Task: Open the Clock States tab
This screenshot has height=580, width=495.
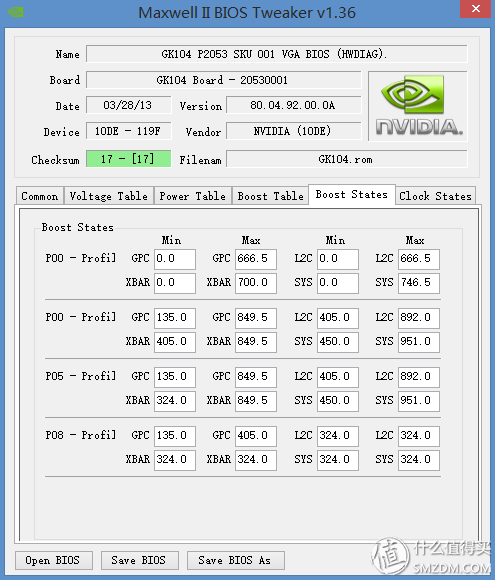Action: coord(435,196)
